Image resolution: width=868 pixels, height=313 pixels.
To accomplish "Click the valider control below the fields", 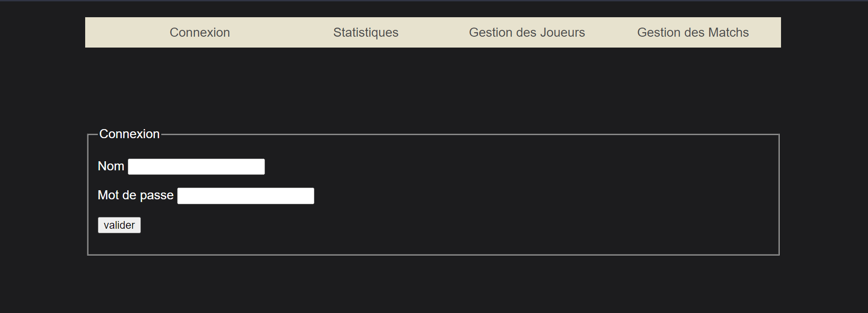I will pos(119,225).
